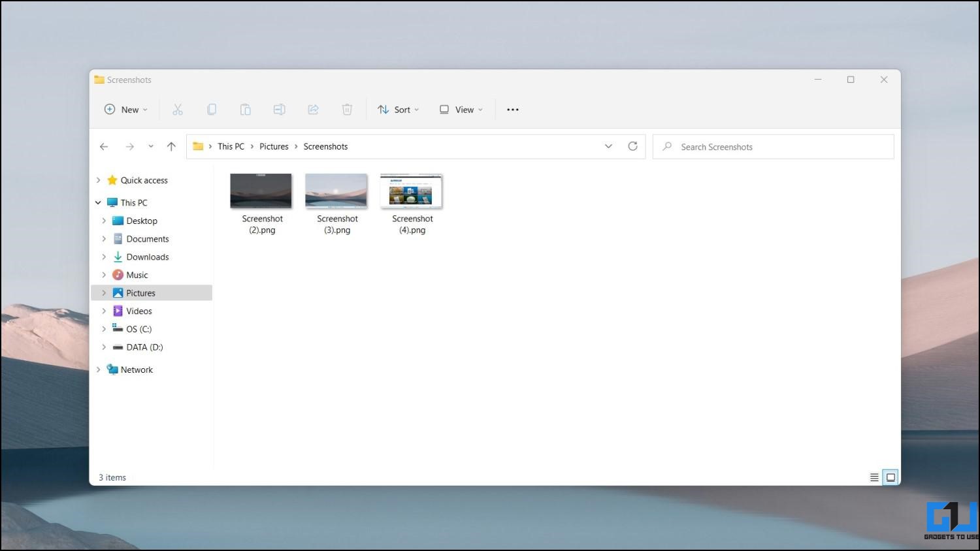Open the View layout dropdown
980x551 pixels.
point(461,110)
